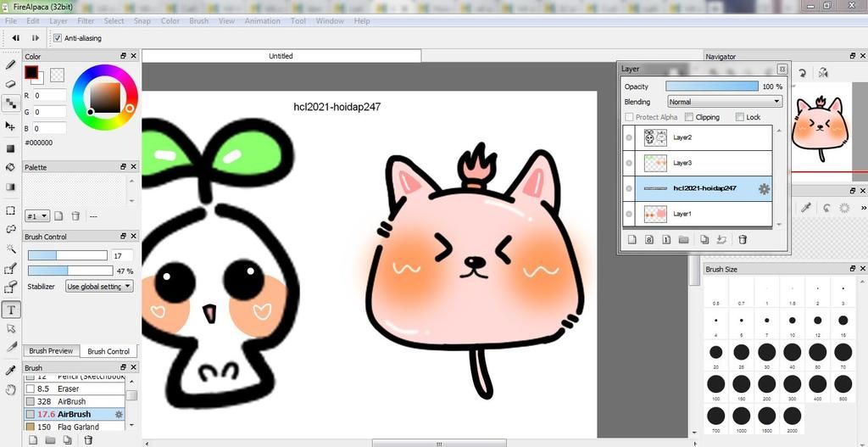Merge layer down in Layer panel

(x=721, y=239)
